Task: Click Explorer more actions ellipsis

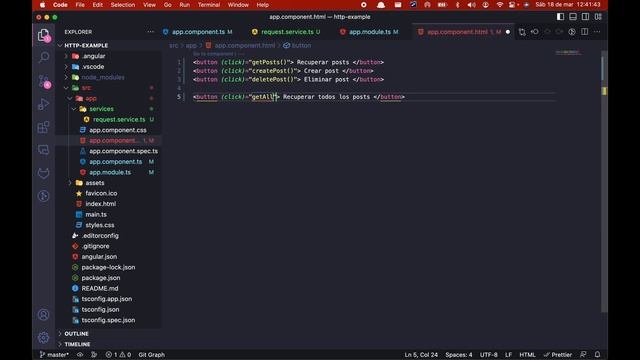Action: coord(151,32)
